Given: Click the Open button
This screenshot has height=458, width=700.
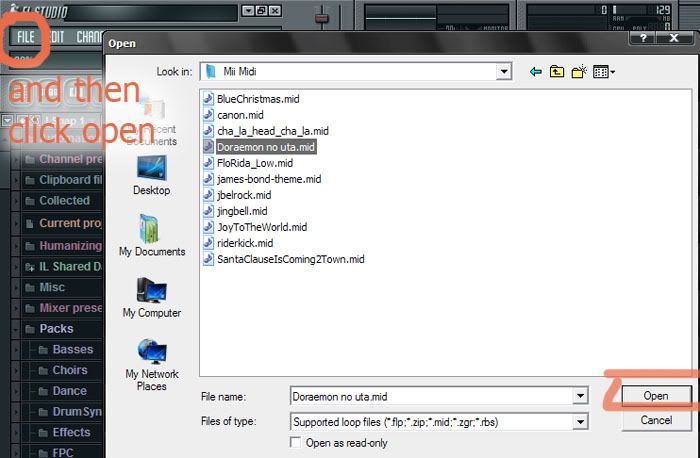Looking at the screenshot, I should pyautogui.click(x=656, y=396).
